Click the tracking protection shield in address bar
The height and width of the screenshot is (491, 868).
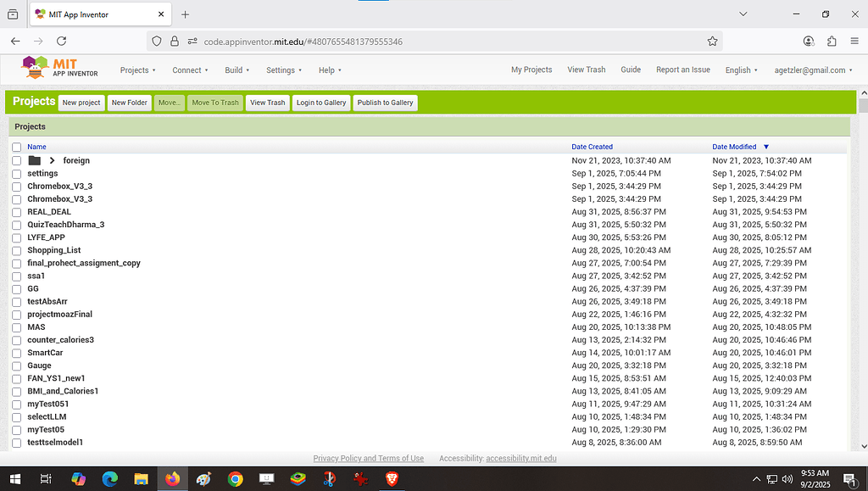157,41
